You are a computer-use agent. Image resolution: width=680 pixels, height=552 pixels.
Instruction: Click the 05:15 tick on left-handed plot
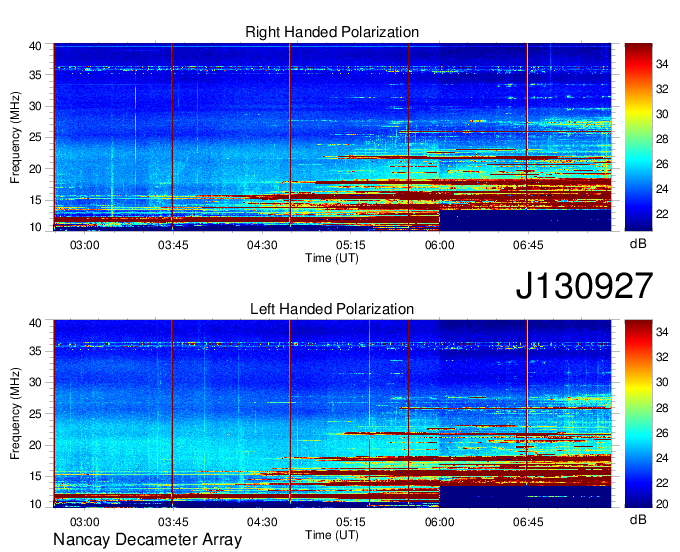pyautogui.click(x=350, y=522)
